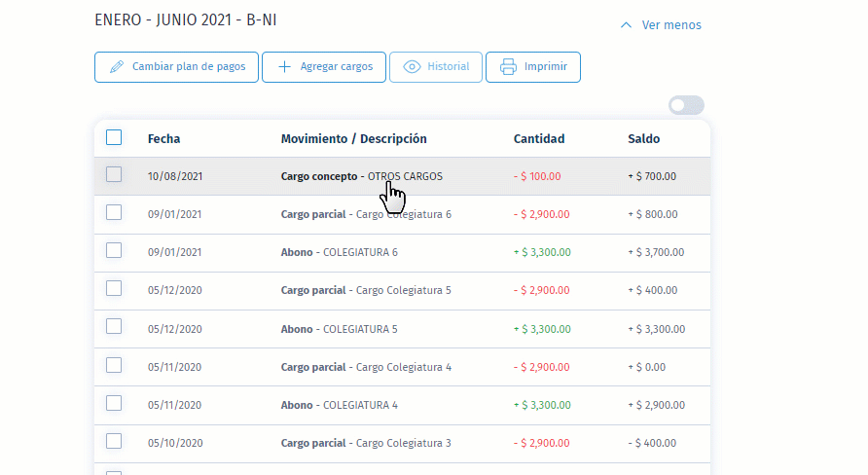This screenshot has height=475, width=868.
Task: Click Cargo parcial - Cargo Colegiatura 6
Action: [366, 214]
